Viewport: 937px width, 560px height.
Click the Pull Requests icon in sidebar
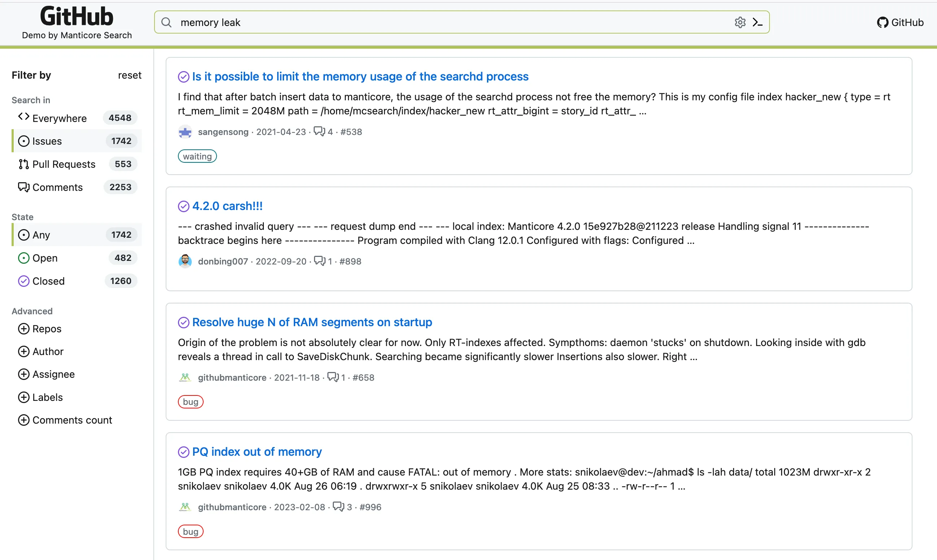pos(24,163)
